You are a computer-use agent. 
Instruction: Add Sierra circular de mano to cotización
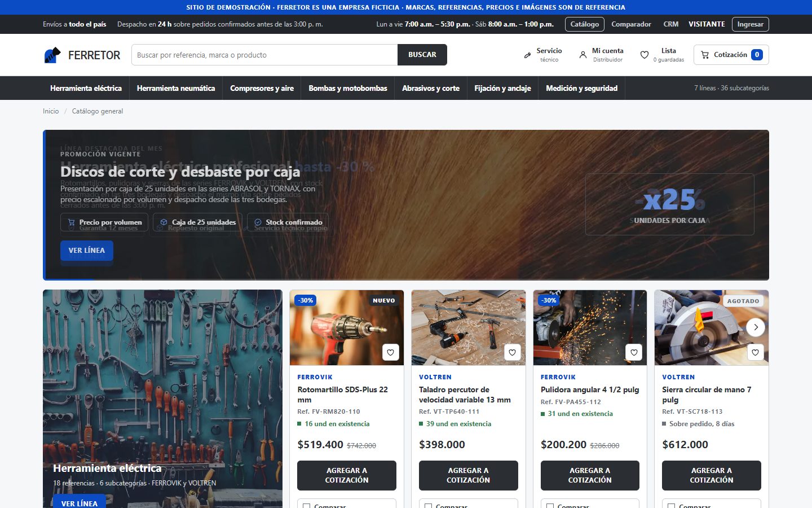[712, 475]
